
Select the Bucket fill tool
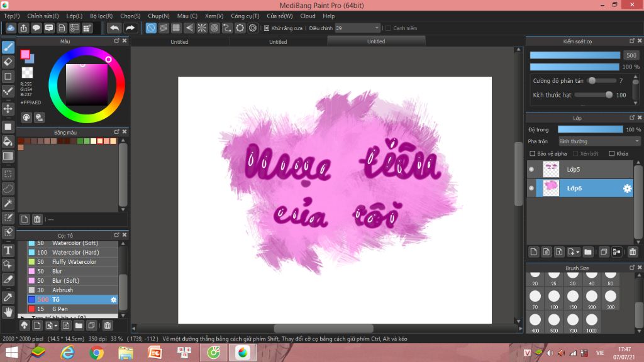pos(8,141)
